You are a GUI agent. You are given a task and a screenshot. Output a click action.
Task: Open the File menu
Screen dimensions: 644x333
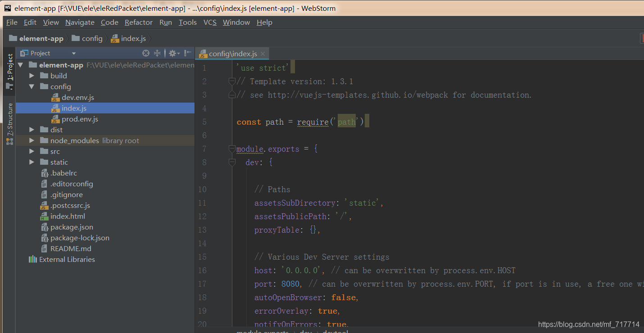point(12,22)
